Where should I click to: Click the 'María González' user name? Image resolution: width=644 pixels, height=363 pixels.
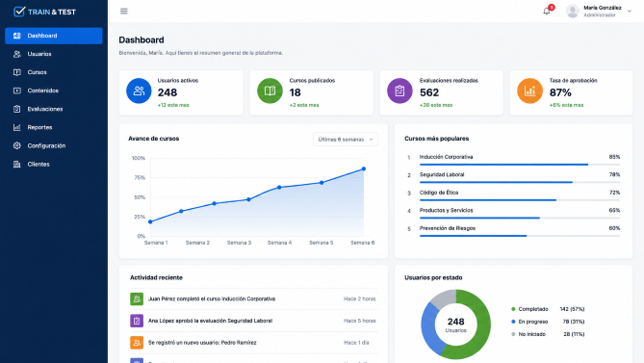click(x=603, y=8)
